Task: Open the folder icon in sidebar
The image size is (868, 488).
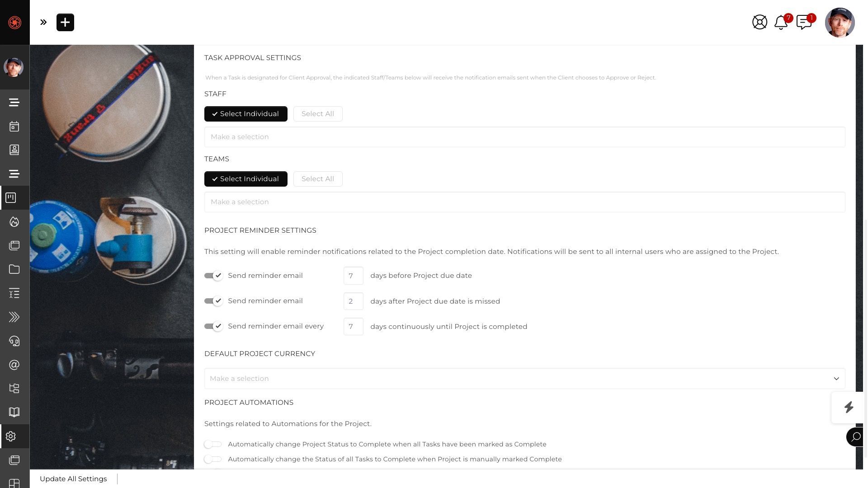Action: click(14, 269)
